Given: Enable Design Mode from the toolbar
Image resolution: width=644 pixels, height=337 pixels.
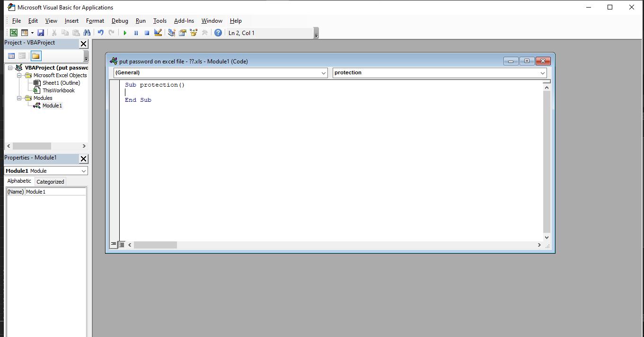Looking at the screenshot, I should pyautogui.click(x=158, y=32).
